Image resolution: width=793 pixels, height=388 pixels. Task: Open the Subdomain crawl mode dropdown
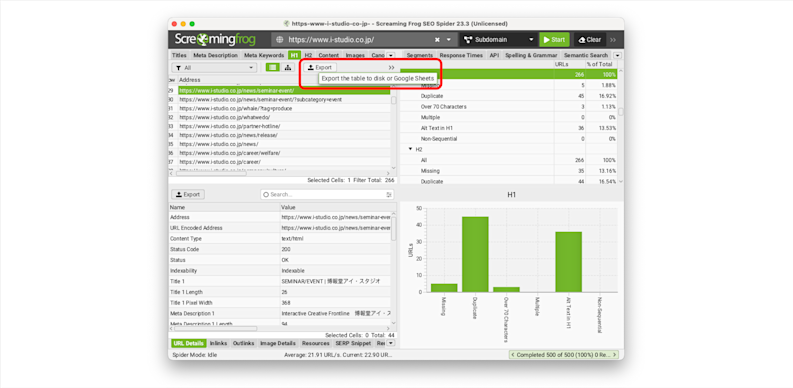pos(499,39)
